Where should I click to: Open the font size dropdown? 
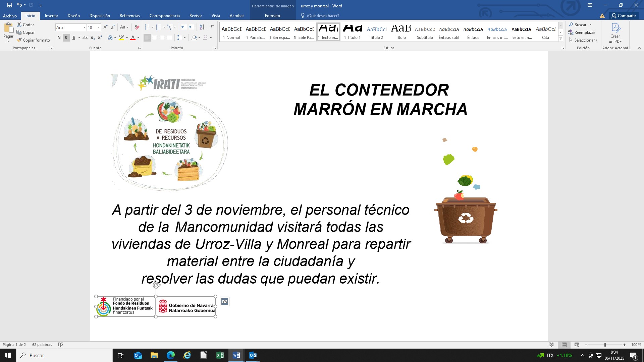point(99,27)
